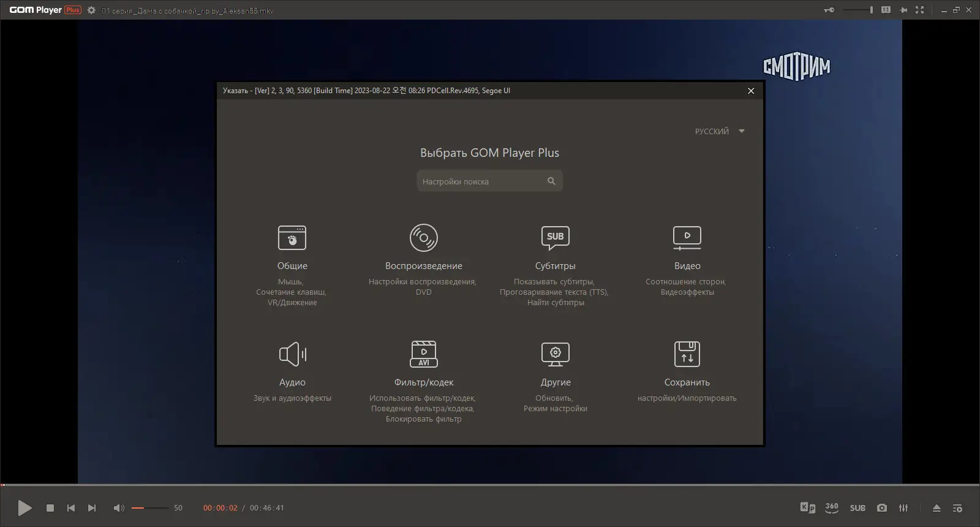This screenshot has height=527, width=980.
Task: Open the Фильтр/кодек settings category
Action: [423, 381]
